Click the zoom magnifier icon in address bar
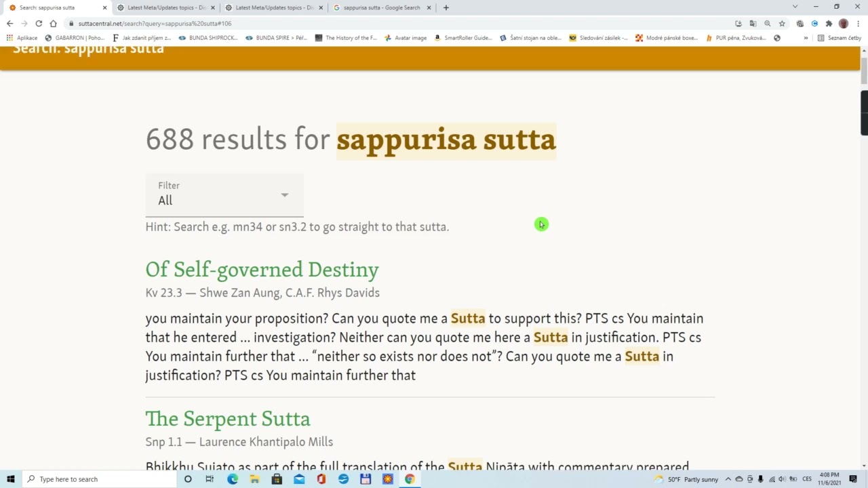Screen dimensions: 868x488 [x=768, y=24]
